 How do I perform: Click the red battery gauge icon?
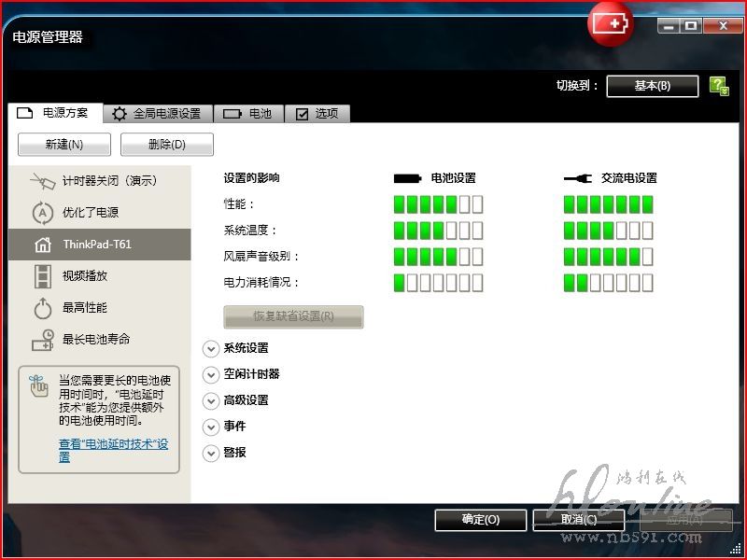tap(610, 24)
